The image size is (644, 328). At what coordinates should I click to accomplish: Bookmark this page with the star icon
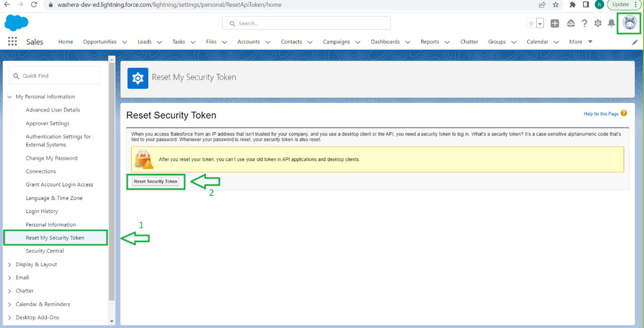tap(556, 5)
